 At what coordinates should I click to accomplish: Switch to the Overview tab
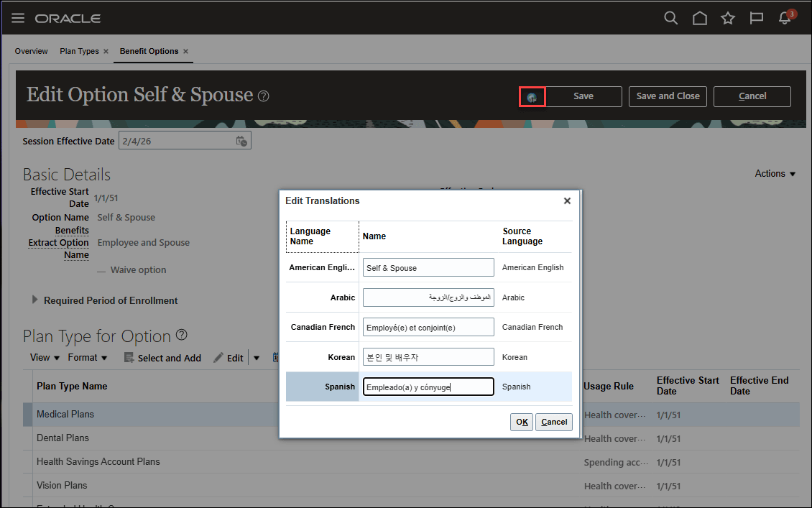tap(31, 51)
